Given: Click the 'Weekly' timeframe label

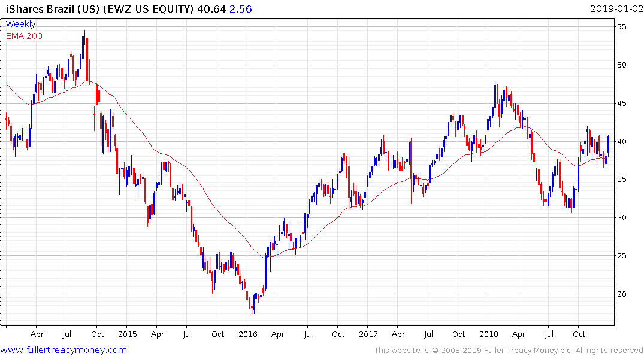Looking at the screenshot, I should (20, 24).
